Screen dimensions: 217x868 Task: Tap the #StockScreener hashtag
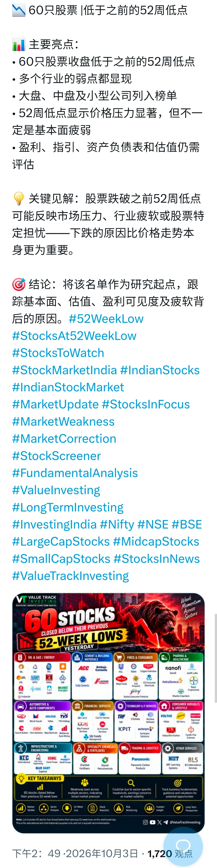[x=56, y=456]
